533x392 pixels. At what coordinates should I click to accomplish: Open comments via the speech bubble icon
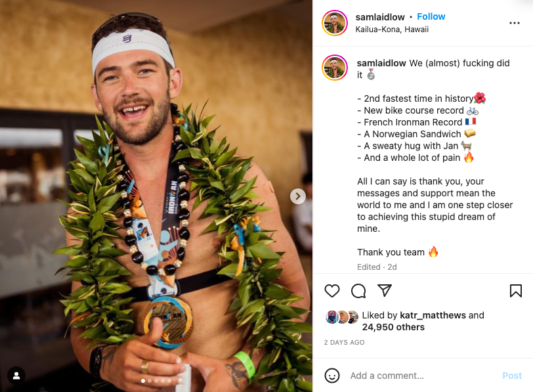pyautogui.click(x=358, y=291)
